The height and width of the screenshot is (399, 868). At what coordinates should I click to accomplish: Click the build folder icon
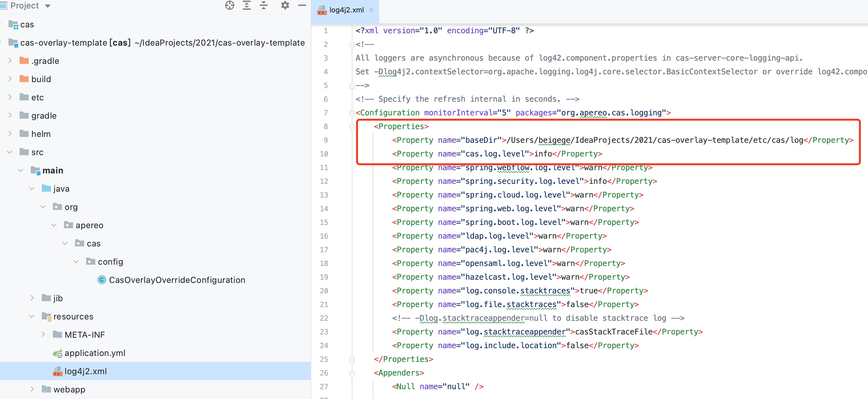tap(24, 79)
